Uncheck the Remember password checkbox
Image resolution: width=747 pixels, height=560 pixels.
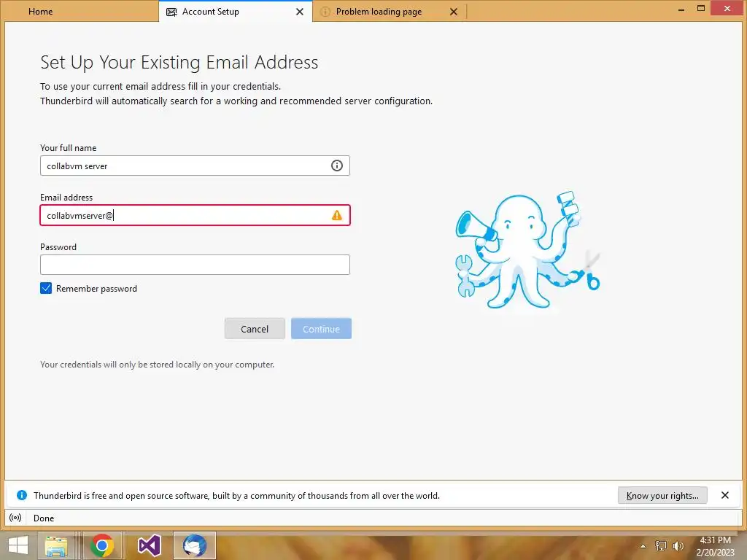click(x=46, y=288)
